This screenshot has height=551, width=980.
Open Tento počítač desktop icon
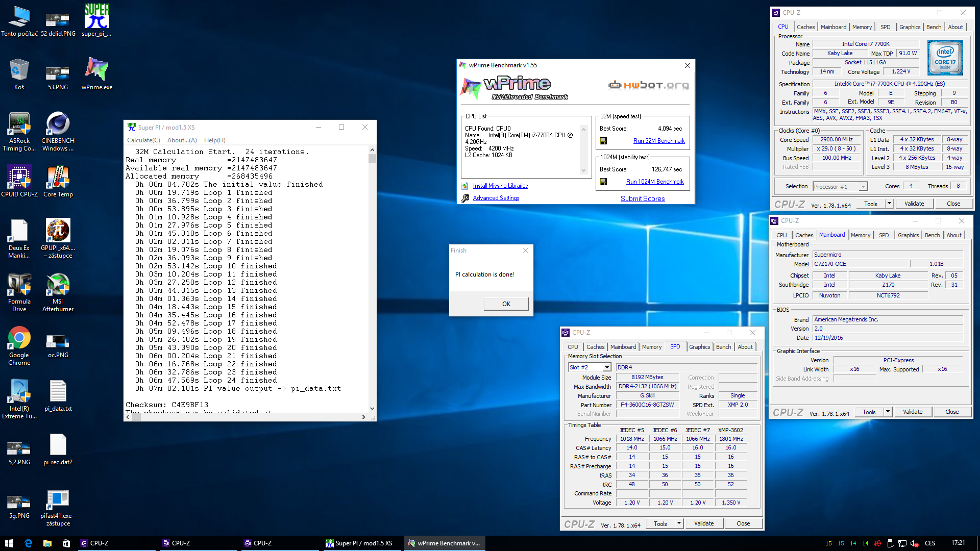pos(19,20)
